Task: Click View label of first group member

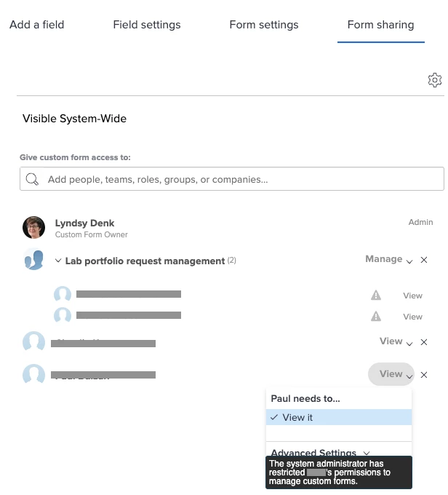Action: (x=412, y=296)
